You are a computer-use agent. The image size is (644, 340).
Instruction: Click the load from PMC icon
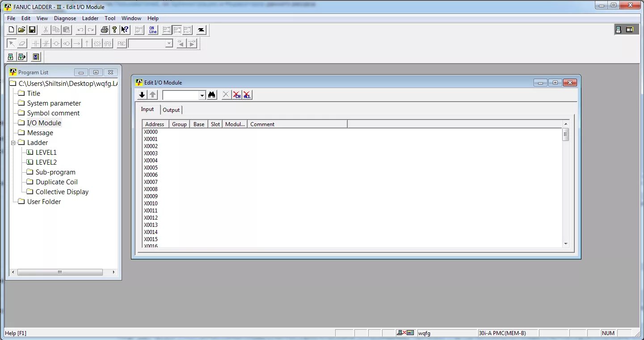[12, 57]
